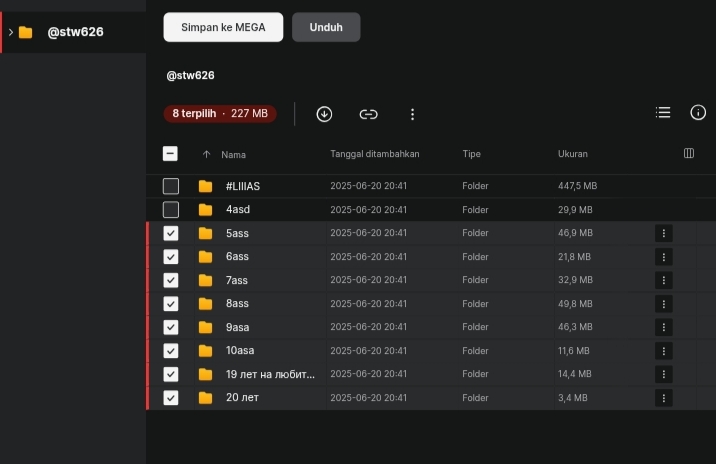Viewport: 716px width, 464px height.
Task: Uncheck the 19 лет folder checkbox
Action: (x=171, y=374)
